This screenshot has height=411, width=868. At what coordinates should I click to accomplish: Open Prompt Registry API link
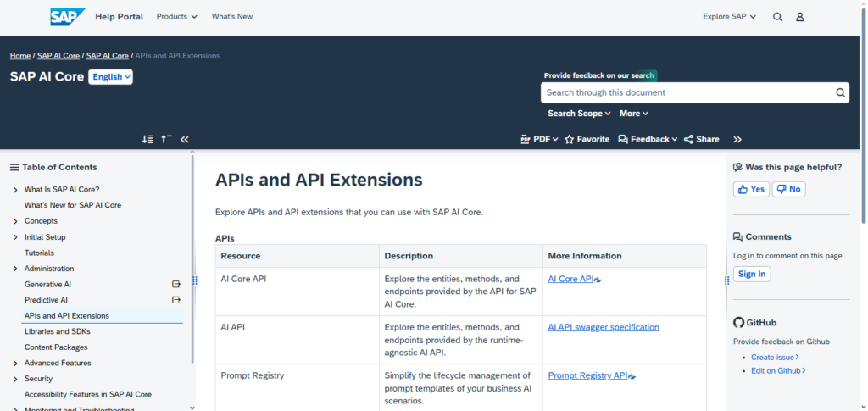click(x=587, y=375)
